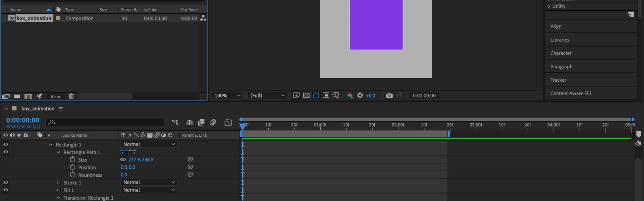Open the box_animation timeline panel menu

pyautogui.click(x=61, y=109)
